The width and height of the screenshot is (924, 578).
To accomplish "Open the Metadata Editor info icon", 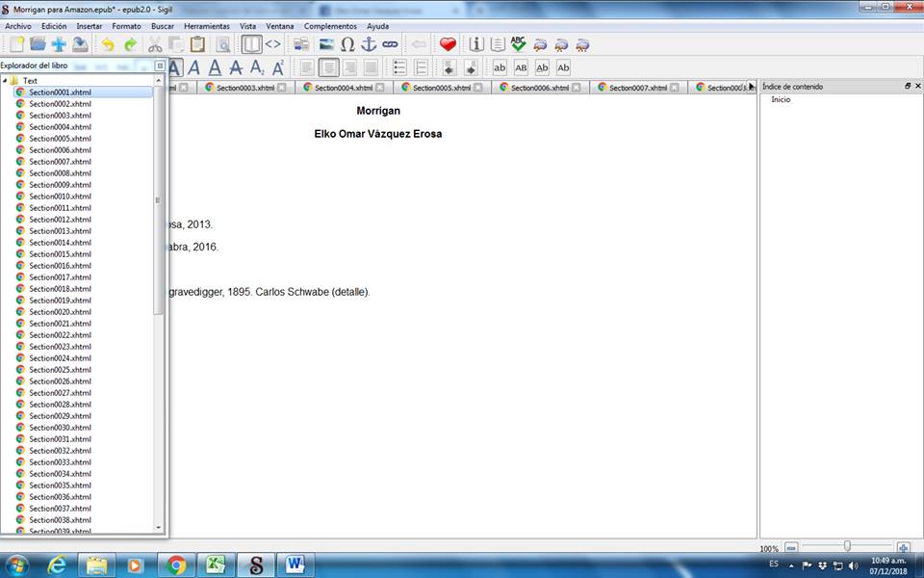I will click(476, 44).
